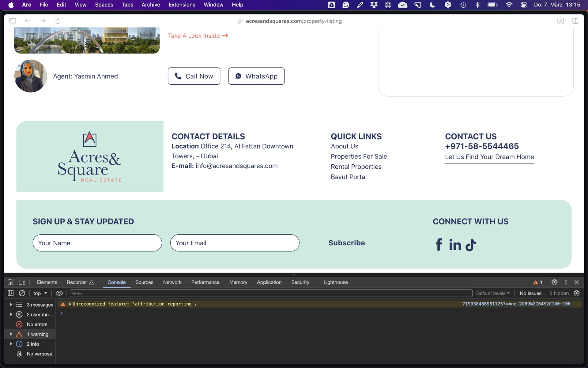Open the About Us link

[x=345, y=146]
